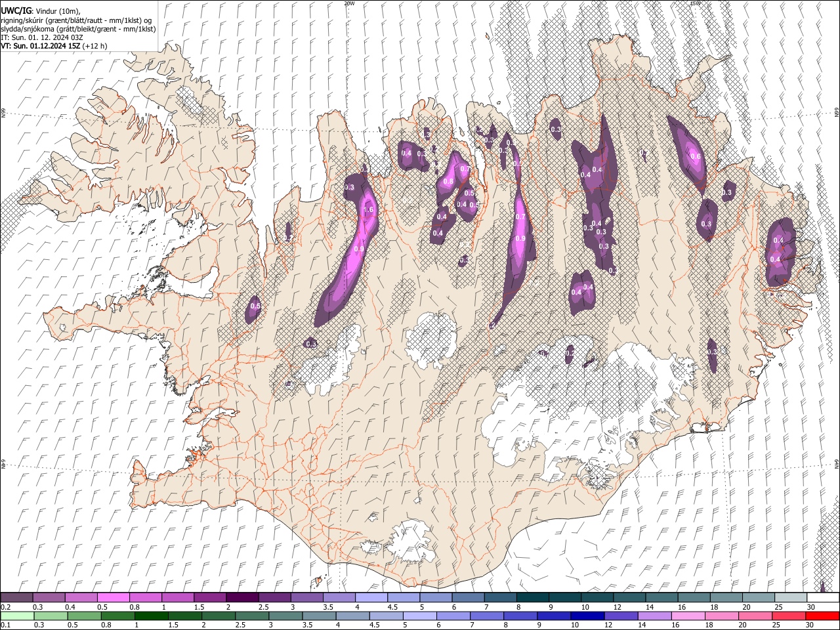The image size is (840, 630).
Task: Click the 18 tick label in the rain legend
Action: click(x=709, y=625)
